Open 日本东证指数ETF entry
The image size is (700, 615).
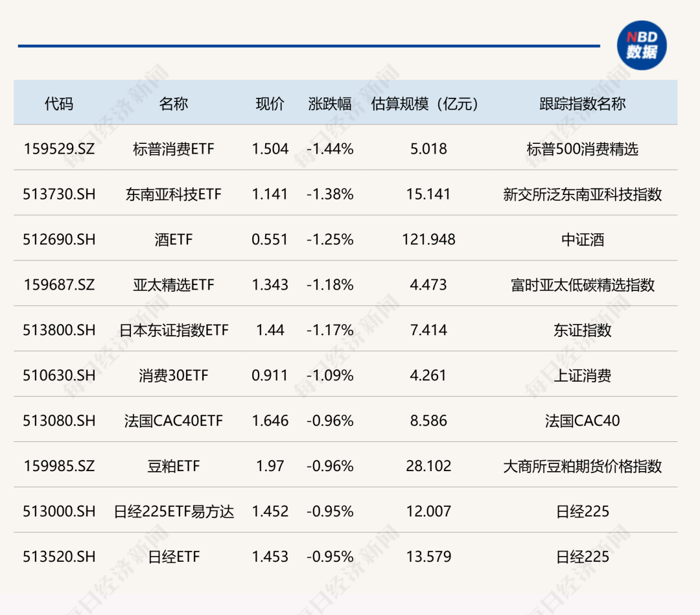point(173,331)
